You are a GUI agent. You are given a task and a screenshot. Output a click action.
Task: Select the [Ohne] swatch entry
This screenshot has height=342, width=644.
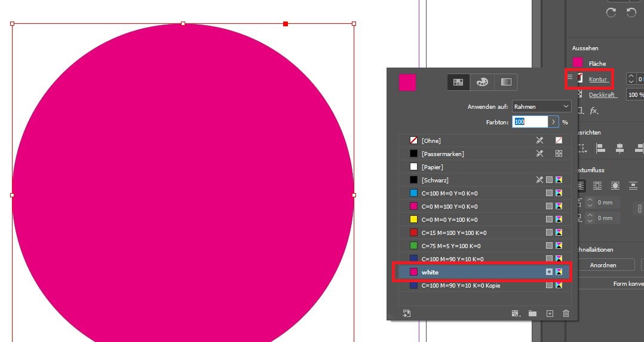click(x=431, y=141)
